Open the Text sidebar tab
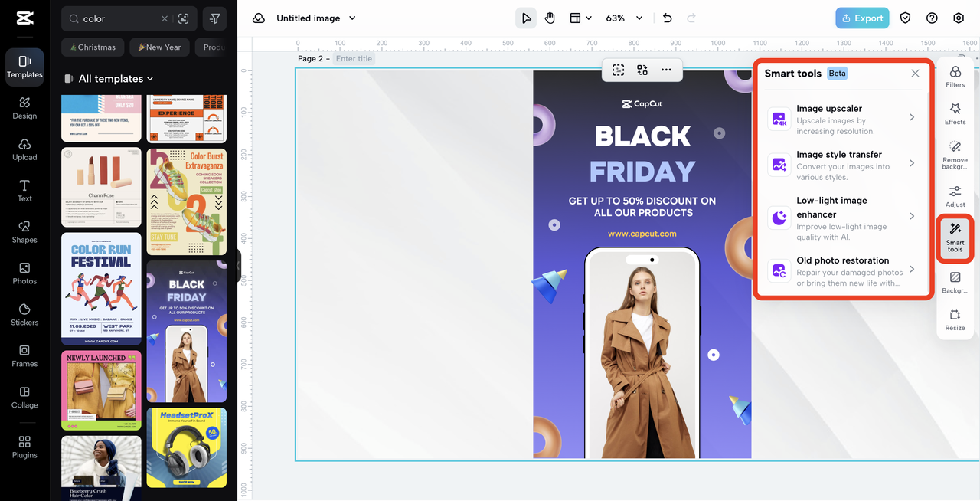980x501 pixels. click(x=24, y=191)
